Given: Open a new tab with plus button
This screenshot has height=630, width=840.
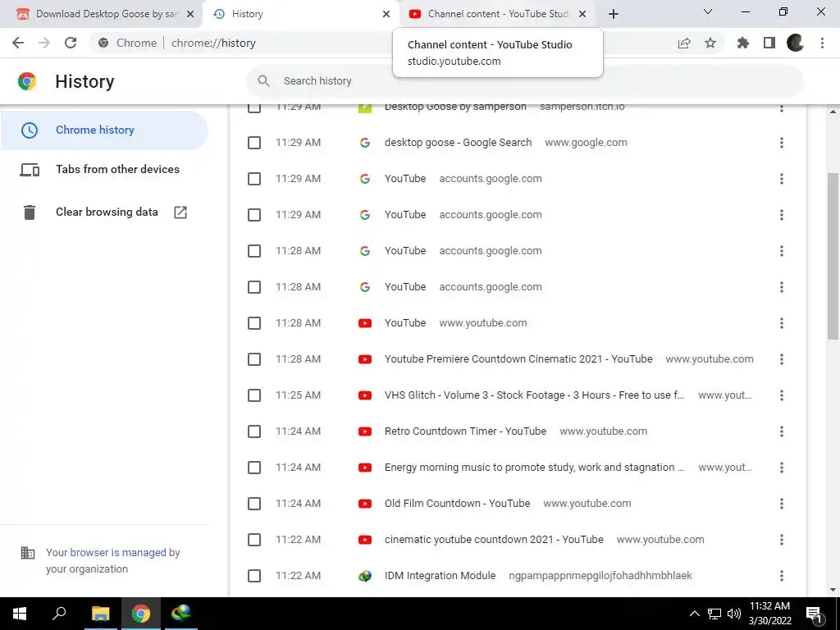Looking at the screenshot, I should [x=614, y=14].
